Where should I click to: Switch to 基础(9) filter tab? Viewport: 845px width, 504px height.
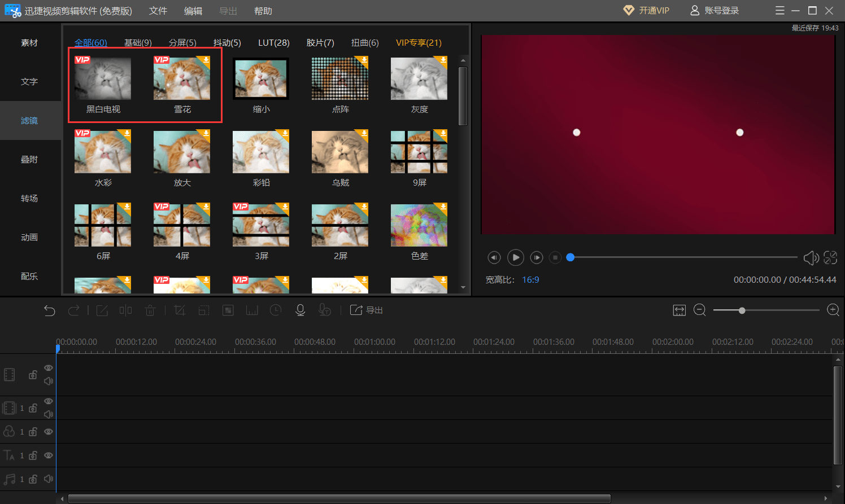[138, 43]
